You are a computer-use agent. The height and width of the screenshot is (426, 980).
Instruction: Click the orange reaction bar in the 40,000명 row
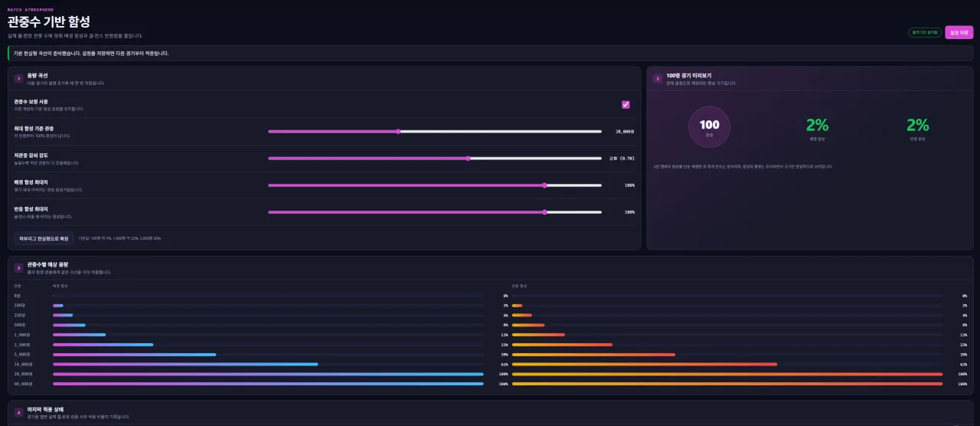point(727,383)
